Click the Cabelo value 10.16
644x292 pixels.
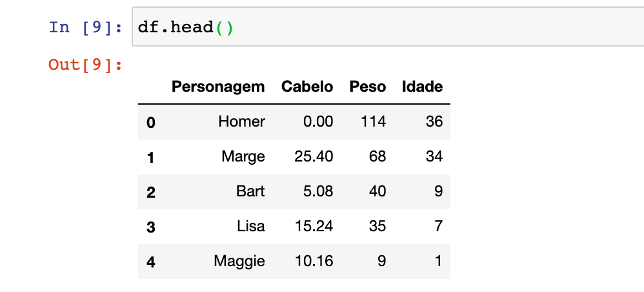pyautogui.click(x=313, y=261)
